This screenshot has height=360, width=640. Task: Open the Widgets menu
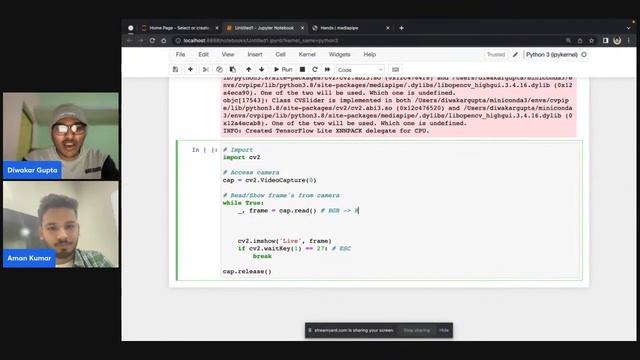click(x=340, y=54)
